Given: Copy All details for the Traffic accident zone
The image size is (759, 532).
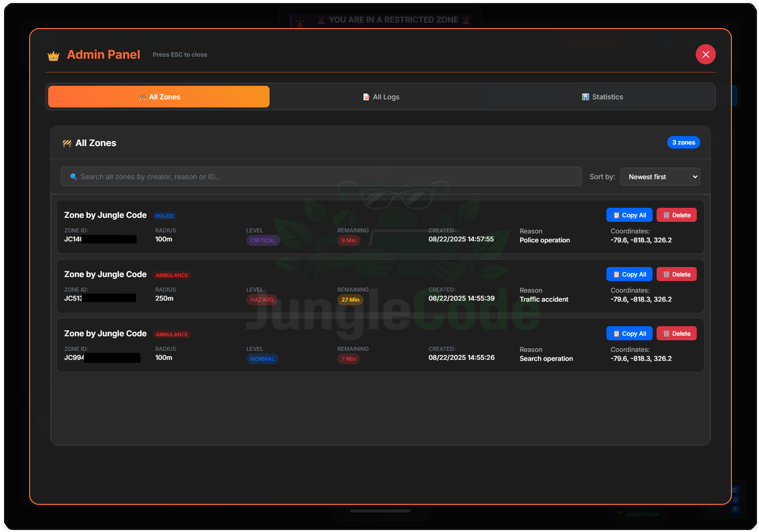Looking at the screenshot, I should [629, 274].
